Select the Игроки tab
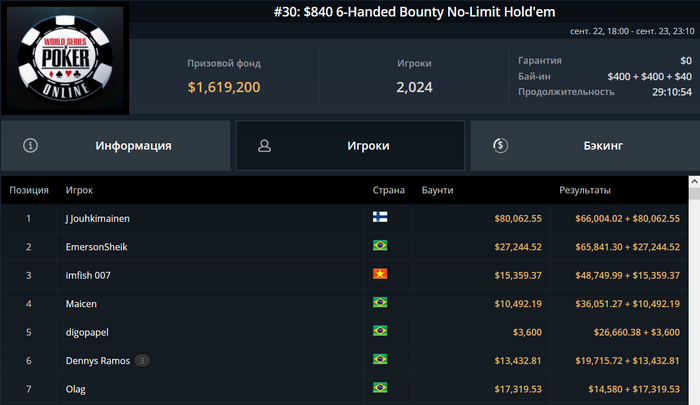700x405 pixels. tap(350, 146)
